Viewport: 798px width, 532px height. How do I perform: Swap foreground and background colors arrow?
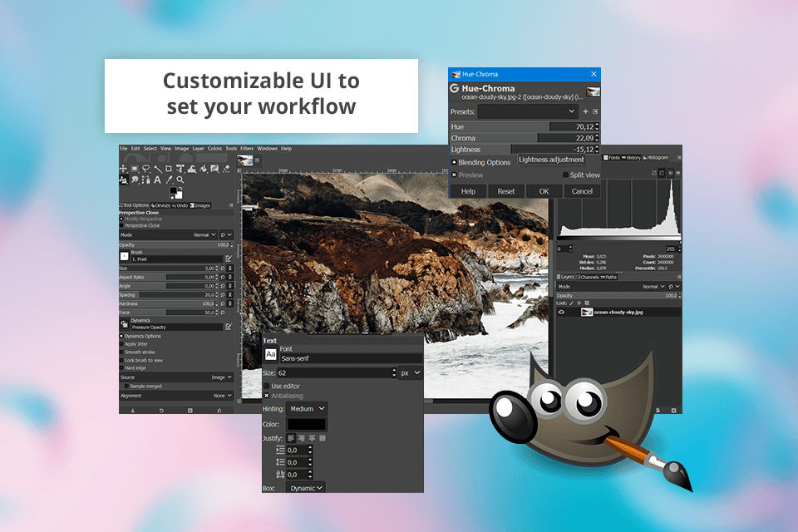[x=180, y=189]
